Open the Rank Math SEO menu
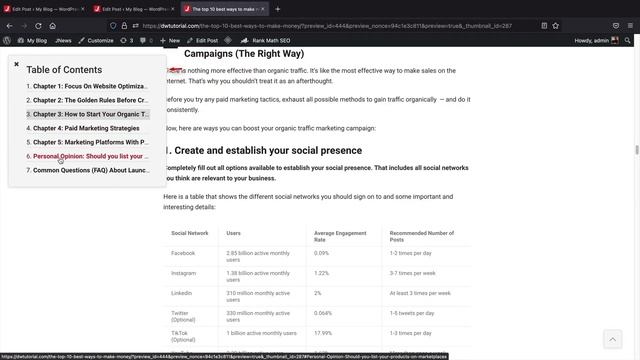The image size is (640, 360). [266, 40]
